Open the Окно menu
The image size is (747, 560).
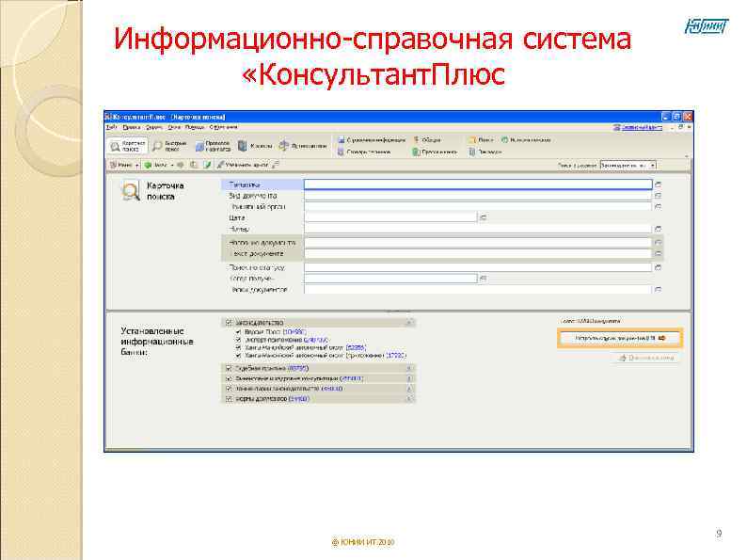point(174,128)
